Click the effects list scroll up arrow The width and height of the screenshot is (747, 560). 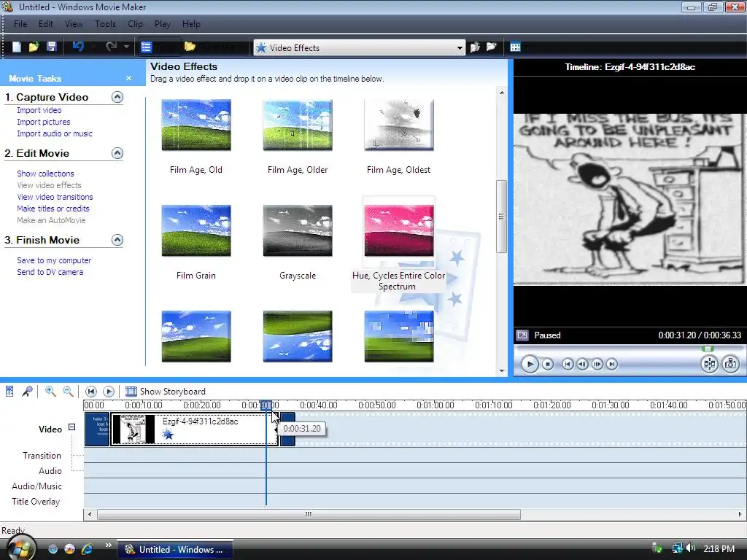[x=502, y=93]
